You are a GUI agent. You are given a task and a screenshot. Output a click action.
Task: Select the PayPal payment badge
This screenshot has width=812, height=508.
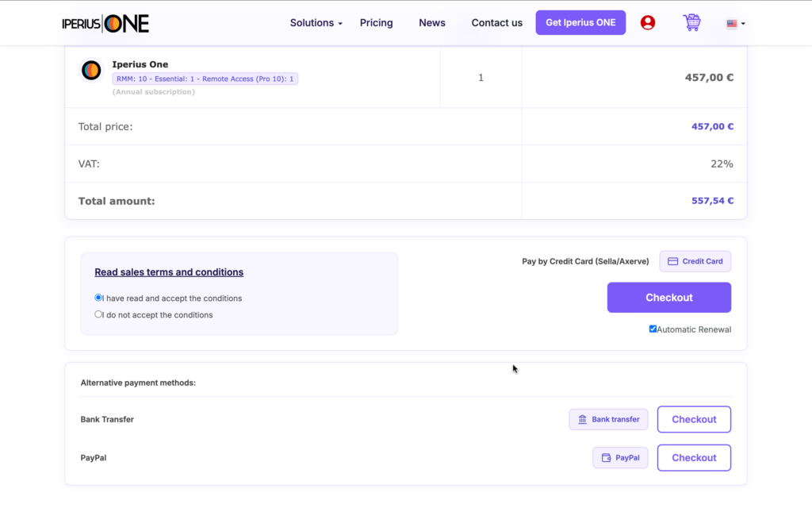pos(620,458)
